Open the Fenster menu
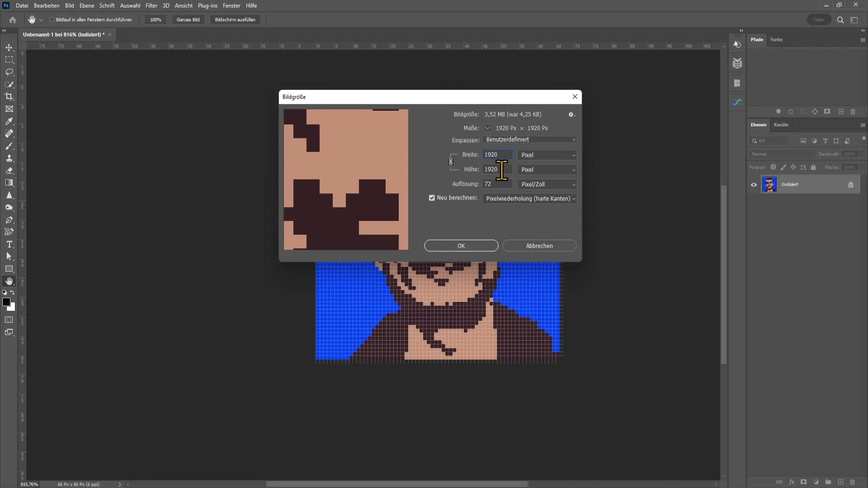 [x=231, y=5]
